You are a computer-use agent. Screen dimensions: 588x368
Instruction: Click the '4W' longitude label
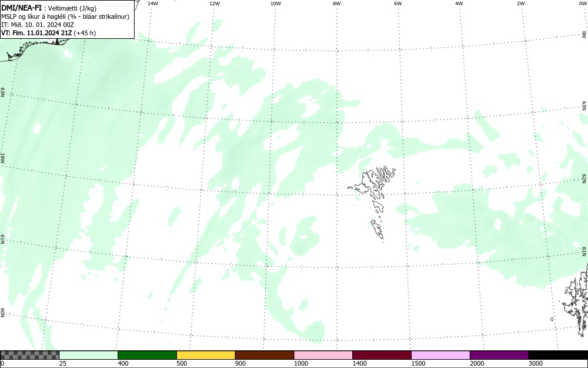tap(459, 4)
